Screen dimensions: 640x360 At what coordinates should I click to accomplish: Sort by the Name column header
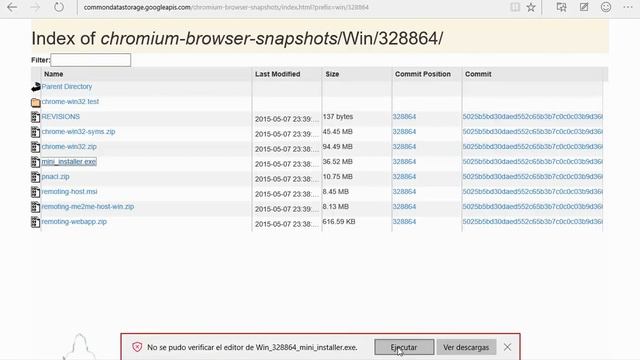[x=53, y=74]
